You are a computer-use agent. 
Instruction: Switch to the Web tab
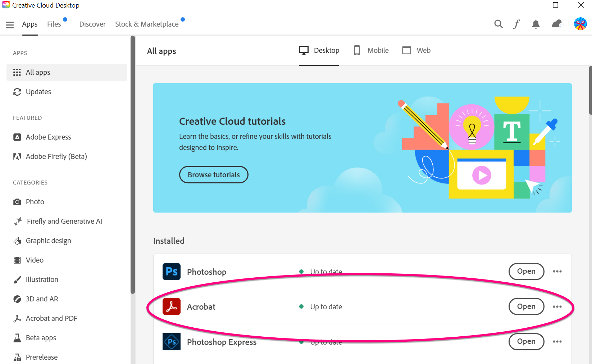click(x=416, y=50)
